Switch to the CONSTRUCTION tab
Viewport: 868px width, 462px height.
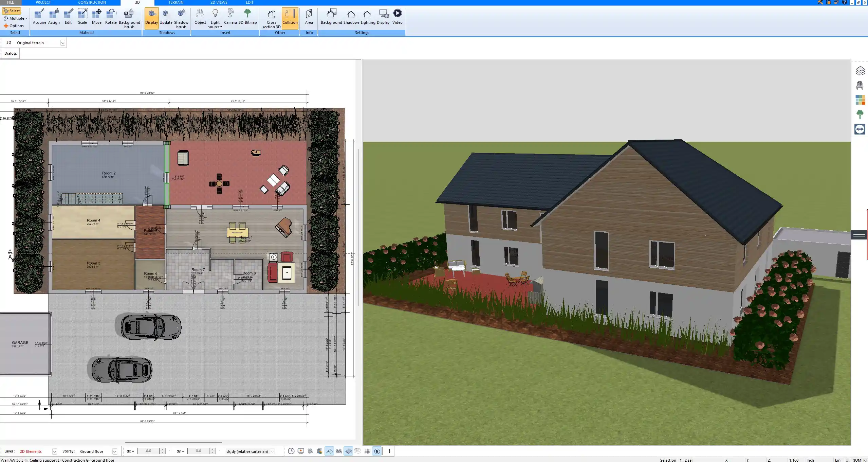pos(92,2)
